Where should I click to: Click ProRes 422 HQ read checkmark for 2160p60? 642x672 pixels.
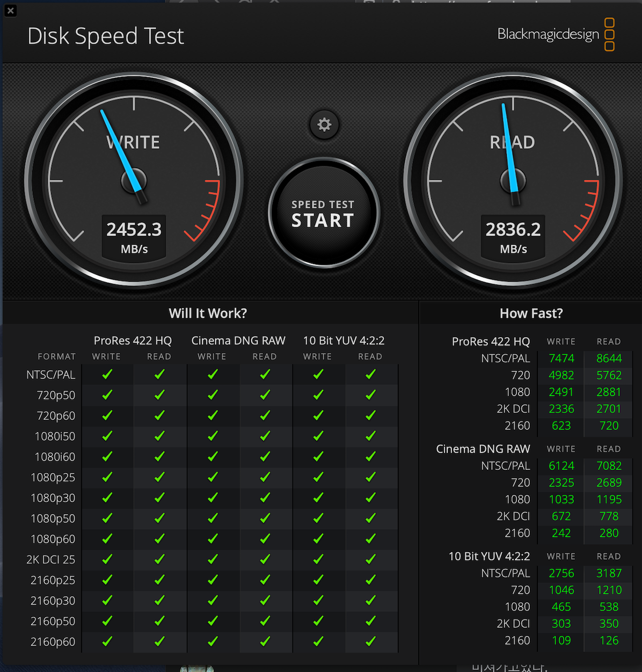click(159, 641)
